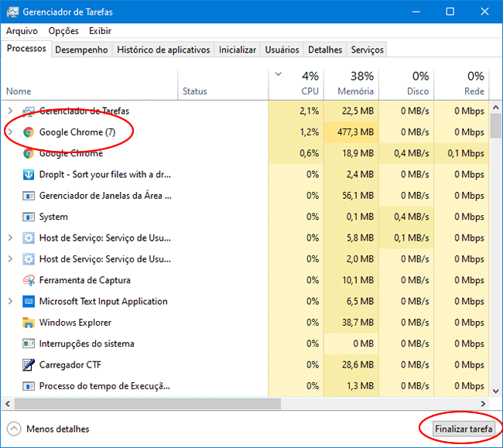Collapse view with Menos detalhes
The width and height of the screenshot is (503, 448).
coord(48,429)
